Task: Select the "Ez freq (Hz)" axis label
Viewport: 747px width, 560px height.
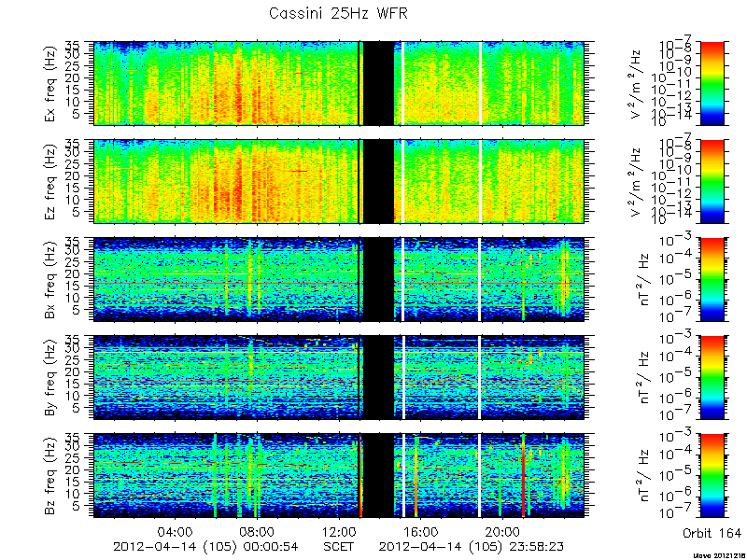Action: tap(51, 181)
